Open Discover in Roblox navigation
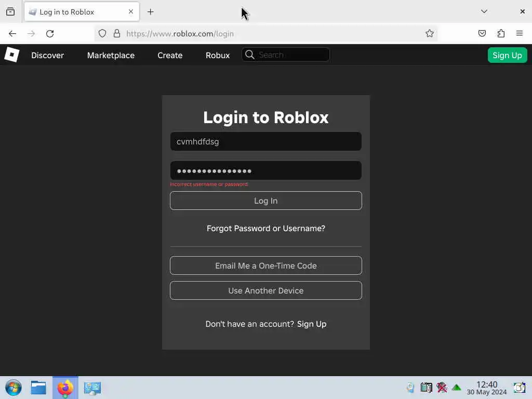Screen dimensions: 532x399 point(47,55)
